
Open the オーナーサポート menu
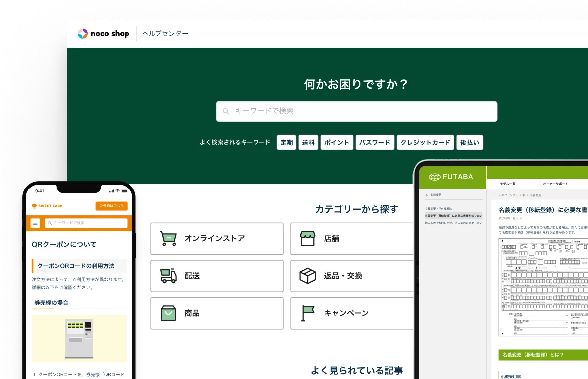[x=555, y=183]
